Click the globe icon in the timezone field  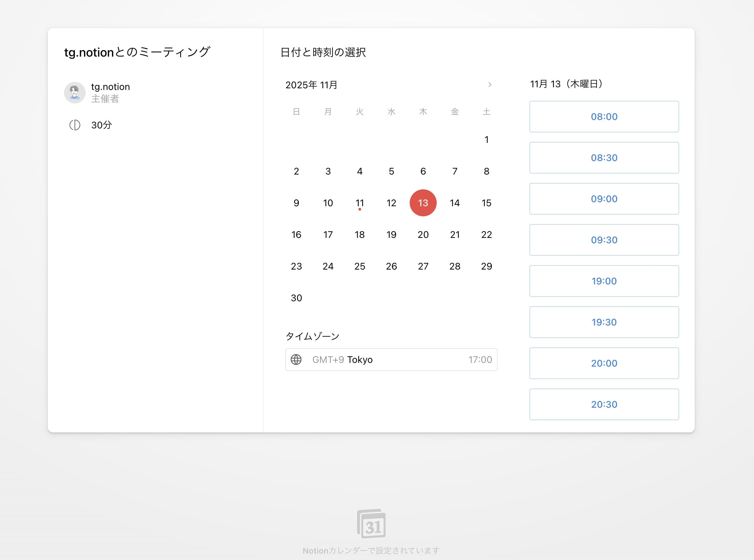point(297,359)
